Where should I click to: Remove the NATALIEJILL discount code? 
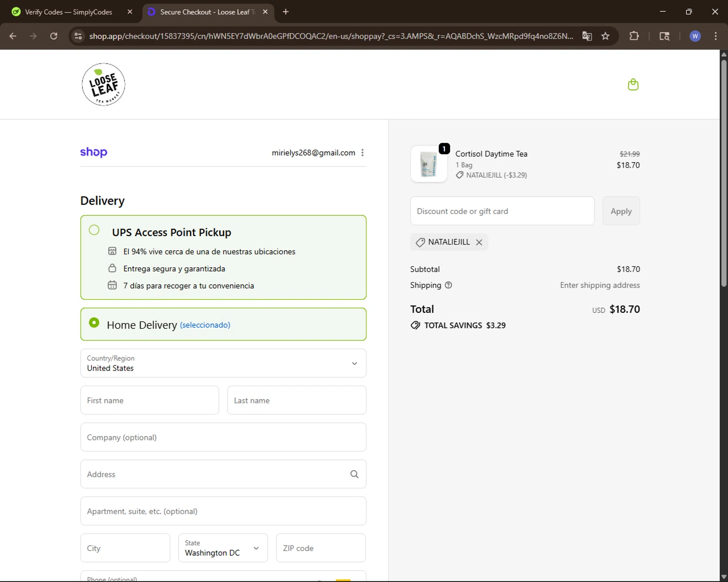pyautogui.click(x=479, y=242)
